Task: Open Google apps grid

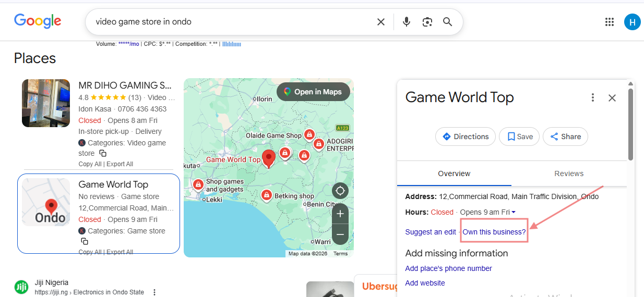Action: [609, 22]
